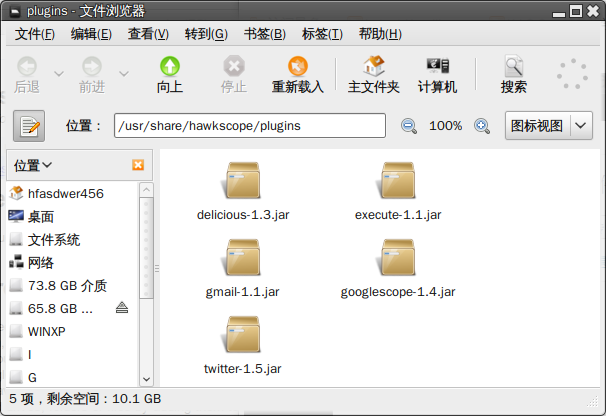Maximize the file browser window
The height and width of the screenshot is (416, 606).
click(576, 12)
